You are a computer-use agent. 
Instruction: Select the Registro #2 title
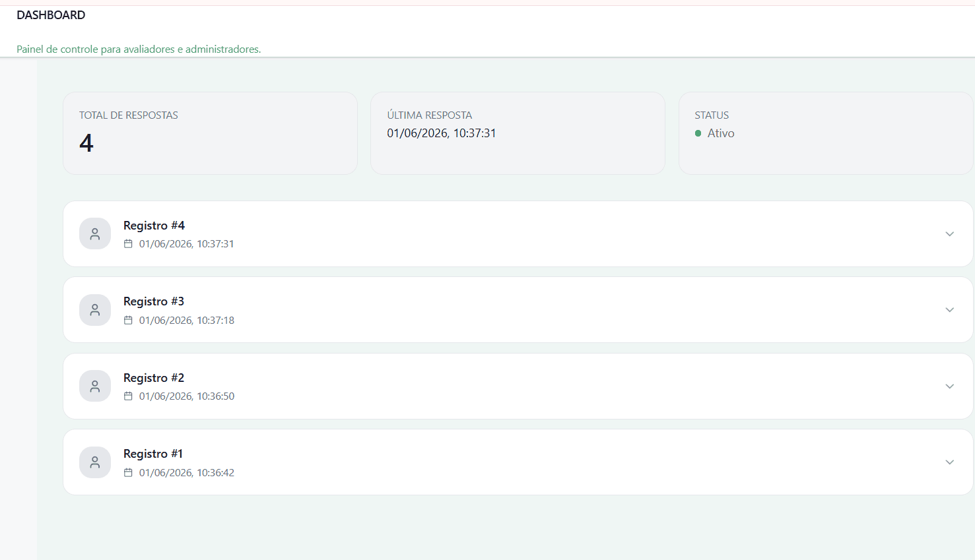coord(154,378)
